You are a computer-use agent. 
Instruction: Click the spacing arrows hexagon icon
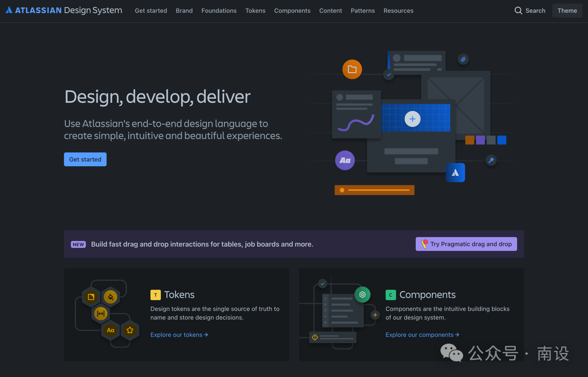coord(101,314)
